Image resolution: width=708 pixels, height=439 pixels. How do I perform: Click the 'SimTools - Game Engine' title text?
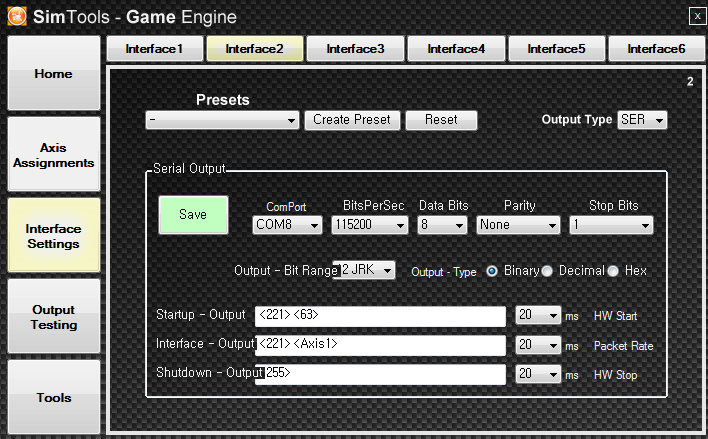click(135, 17)
